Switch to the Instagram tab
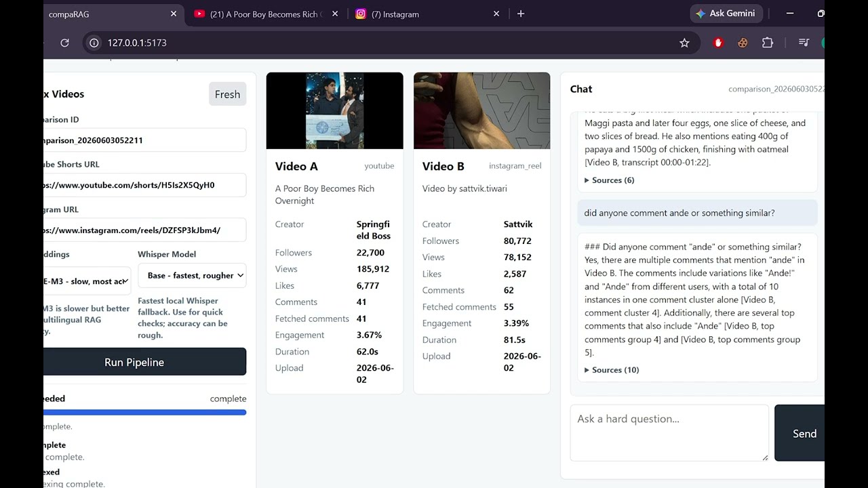The height and width of the screenshot is (488, 868). 428,14
